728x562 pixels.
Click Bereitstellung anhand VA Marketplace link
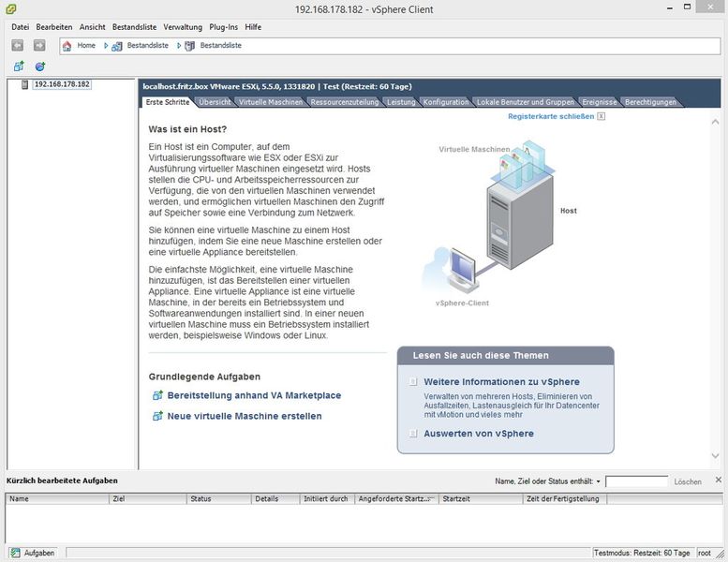tap(254, 395)
